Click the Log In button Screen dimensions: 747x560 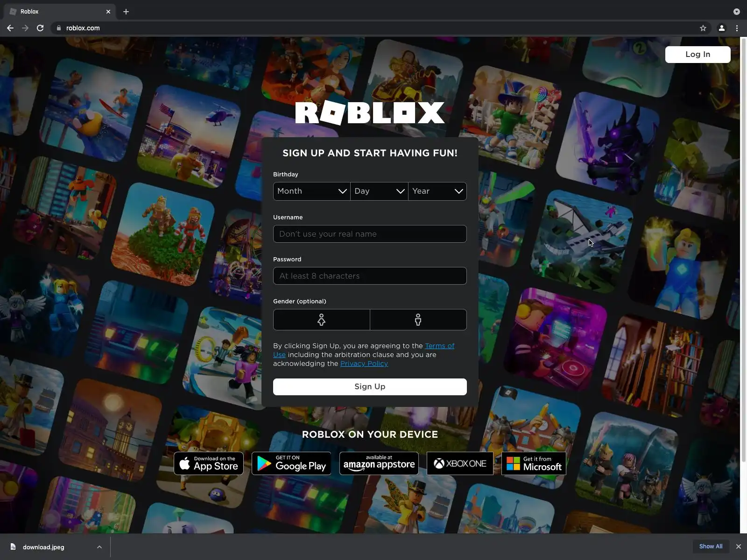[698, 54]
